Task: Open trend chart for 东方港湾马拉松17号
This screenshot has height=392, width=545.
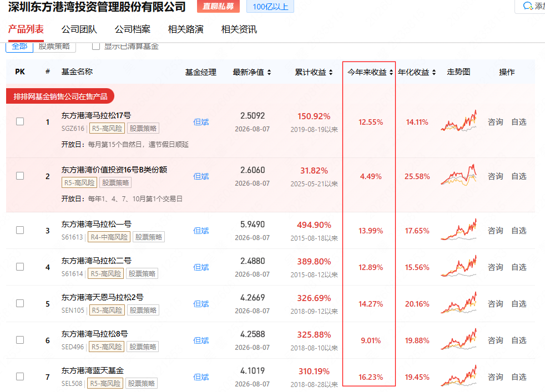Action: (458, 120)
